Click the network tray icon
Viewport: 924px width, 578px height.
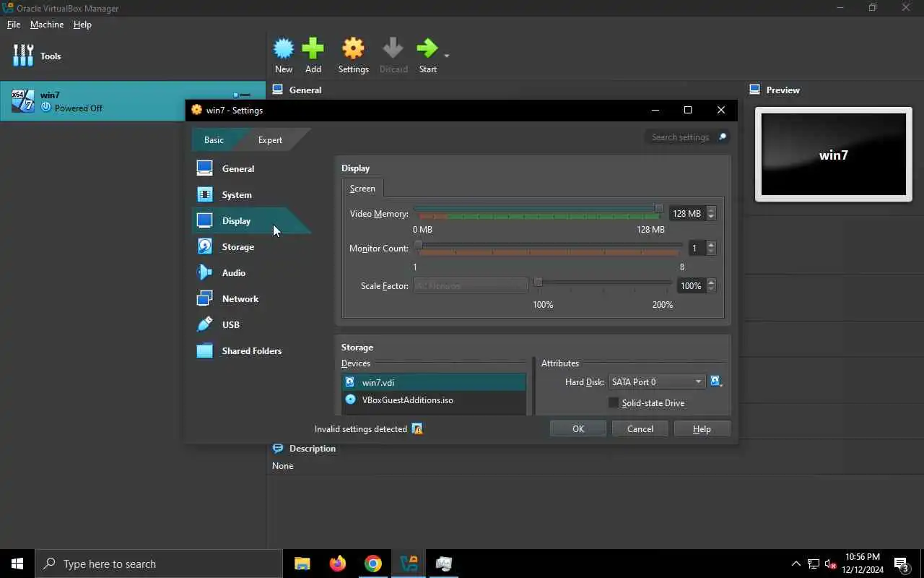[x=813, y=564]
